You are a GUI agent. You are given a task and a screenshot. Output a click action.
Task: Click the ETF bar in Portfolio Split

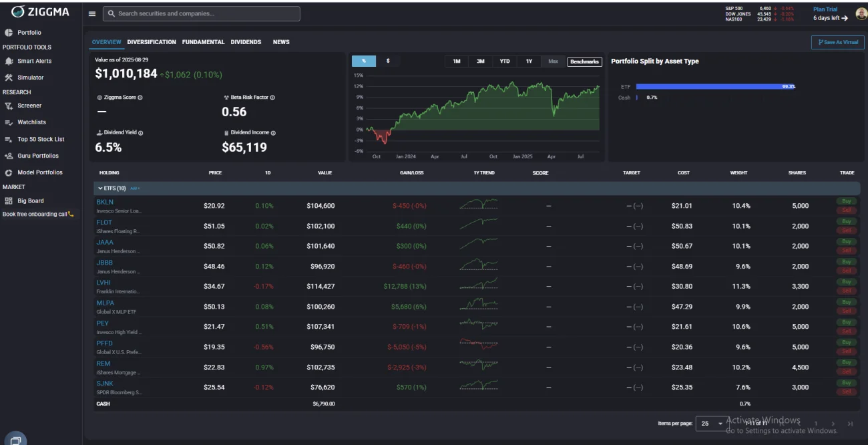coord(715,87)
